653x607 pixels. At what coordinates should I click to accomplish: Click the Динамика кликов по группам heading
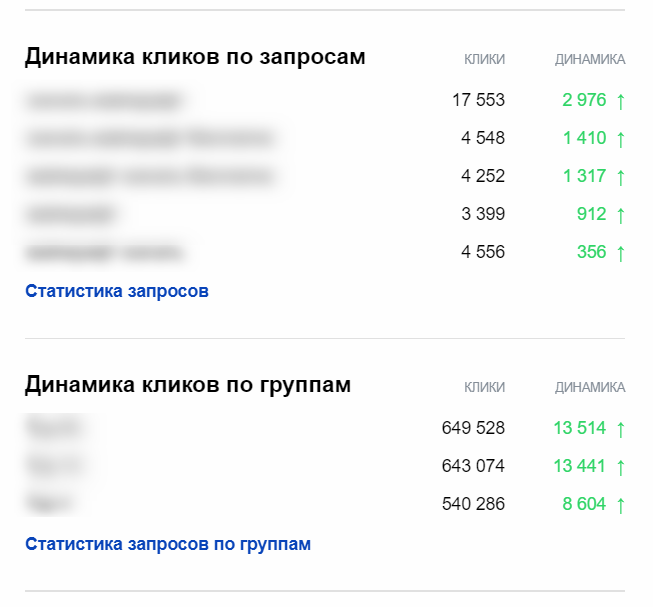188,384
